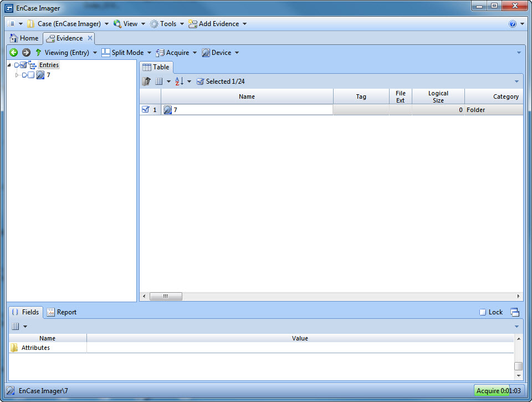
Task: Click the parent folder icon in Table toolbar
Action: (146, 82)
